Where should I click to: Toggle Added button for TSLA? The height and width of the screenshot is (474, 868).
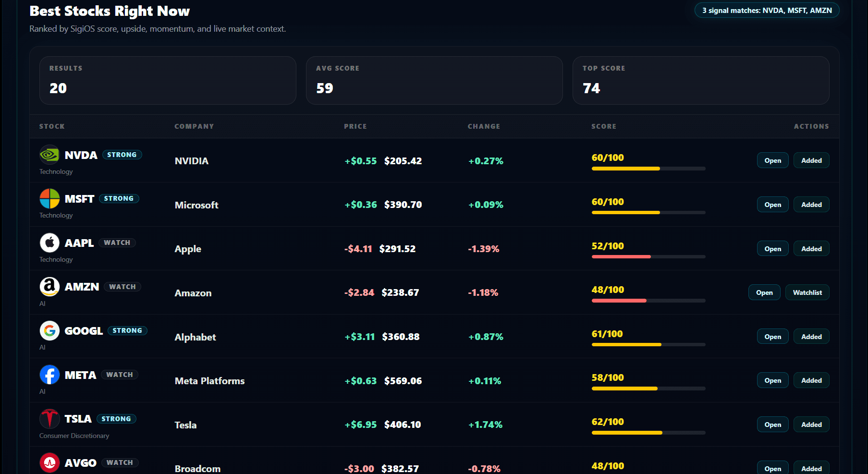click(x=811, y=425)
